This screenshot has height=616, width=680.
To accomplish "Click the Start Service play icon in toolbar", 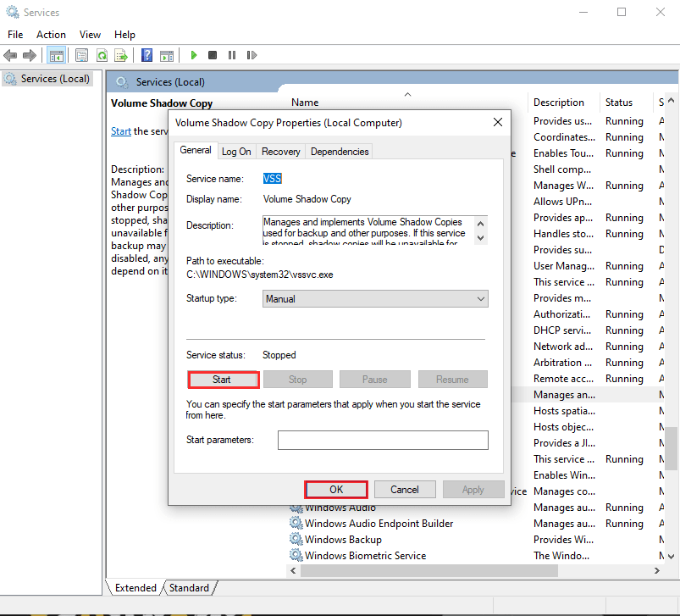I will coord(194,55).
